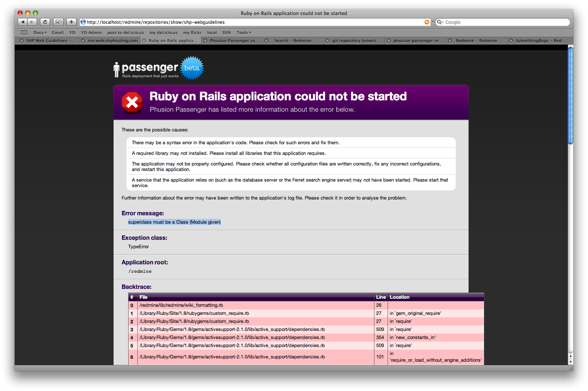Open the SVN bookmark
Viewport: 588px width, 391px height.
pyautogui.click(x=226, y=32)
